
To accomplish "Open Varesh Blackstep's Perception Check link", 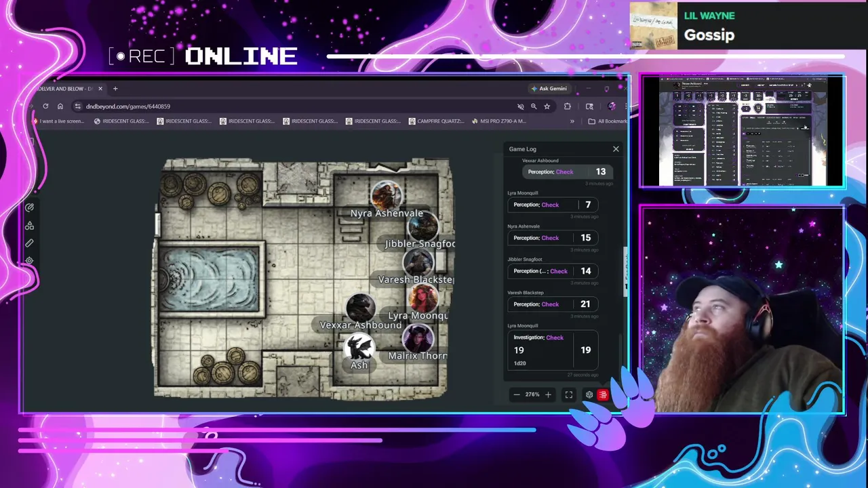I will click(550, 304).
